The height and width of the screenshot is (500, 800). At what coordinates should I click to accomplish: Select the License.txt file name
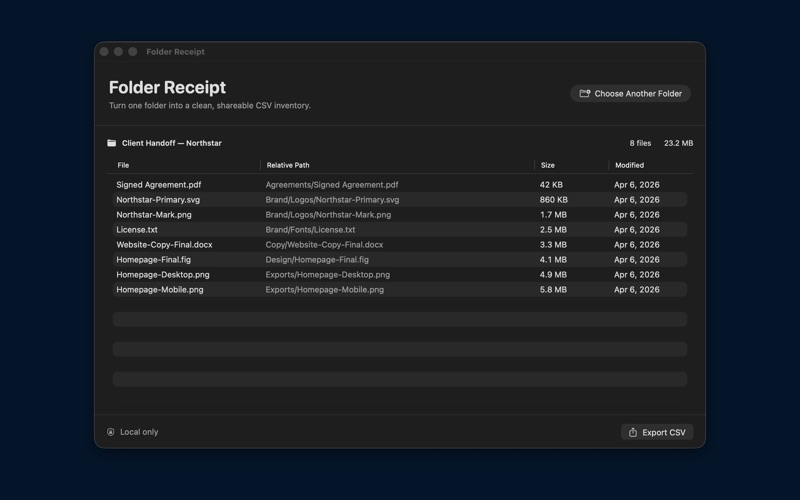click(x=137, y=230)
